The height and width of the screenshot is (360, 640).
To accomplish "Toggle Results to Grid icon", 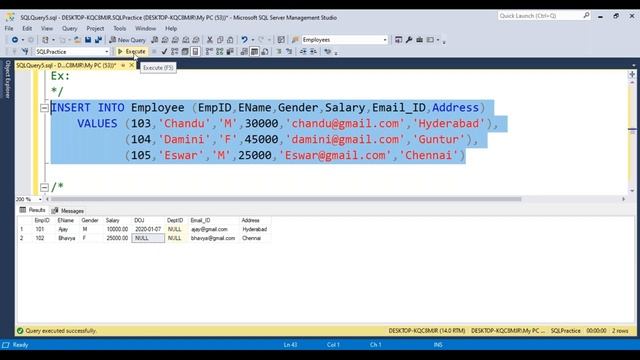I will click(254, 51).
